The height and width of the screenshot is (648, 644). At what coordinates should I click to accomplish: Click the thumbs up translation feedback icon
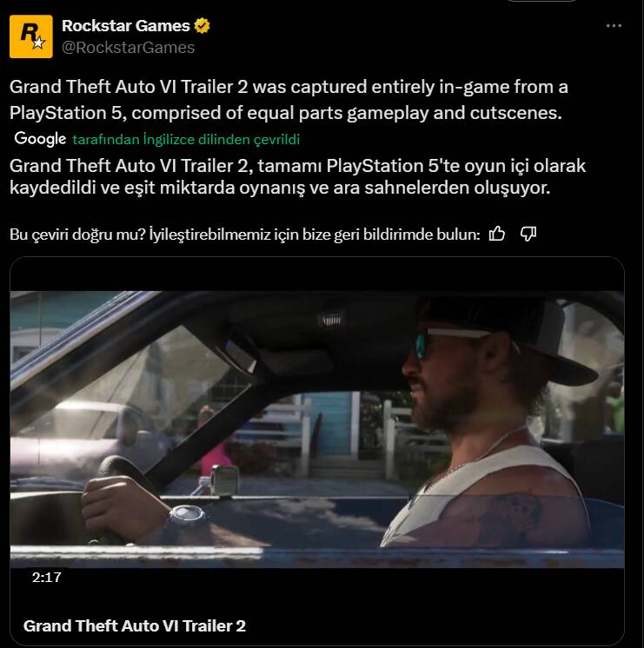(x=497, y=234)
